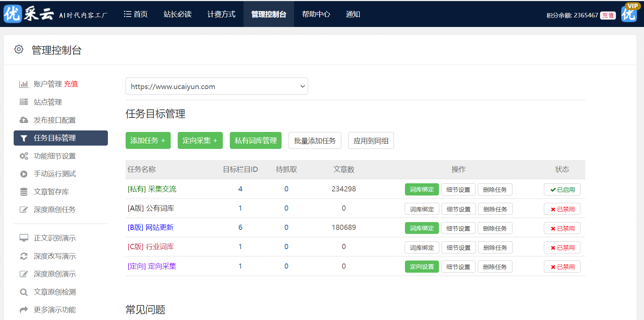Click the VIP avatar icon in header
Screen dimensions: 644x320
(629, 13)
